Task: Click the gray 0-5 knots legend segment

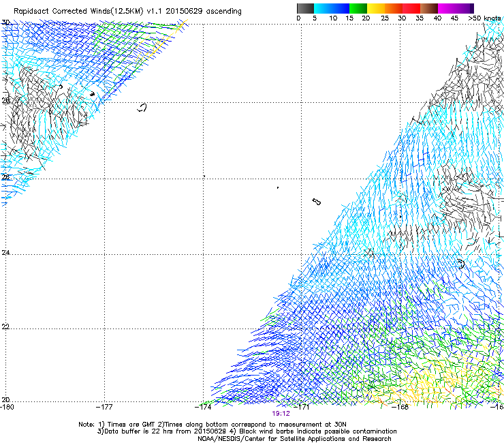Action: [x=305, y=8]
